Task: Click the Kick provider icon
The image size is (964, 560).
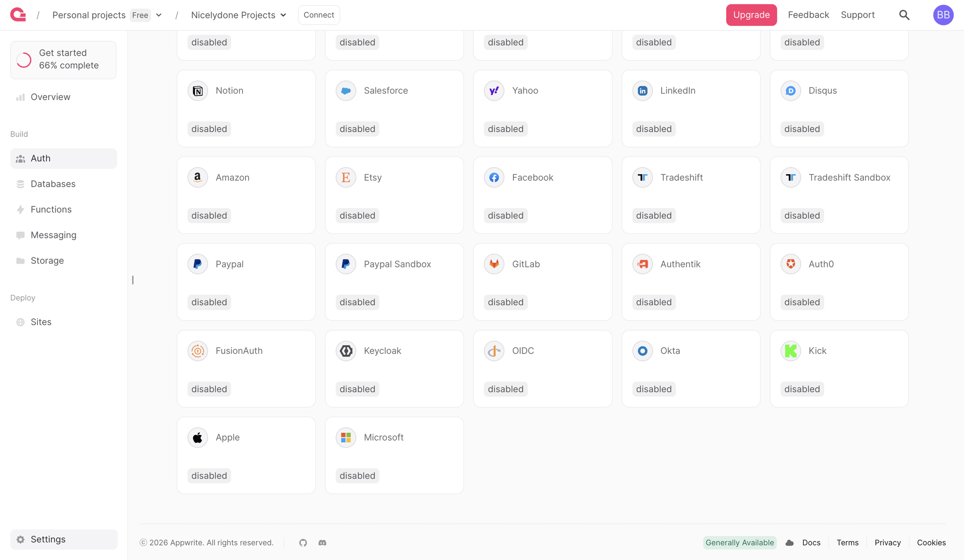Action: coord(790,351)
